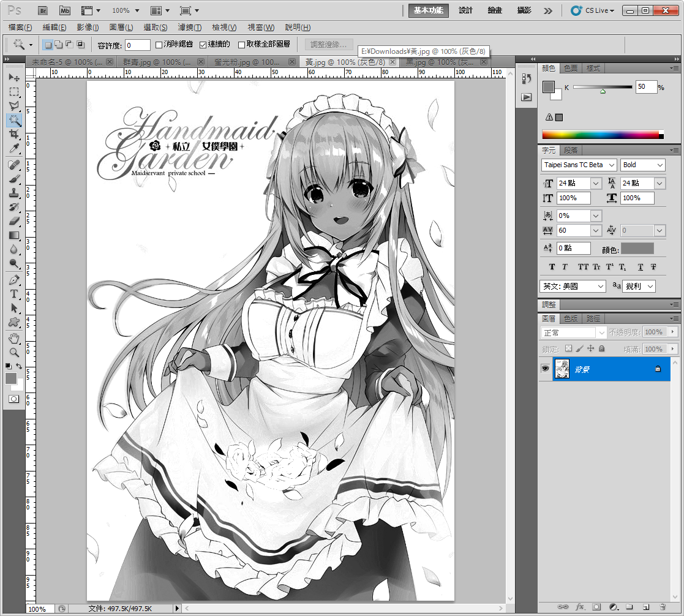The image size is (684, 616).
Task: Open the Actions panel play icon
Action: pyautogui.click(x=527, y=97)
